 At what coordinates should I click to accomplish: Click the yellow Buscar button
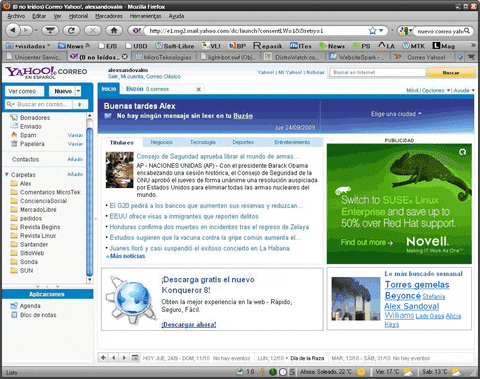point(451,72)
